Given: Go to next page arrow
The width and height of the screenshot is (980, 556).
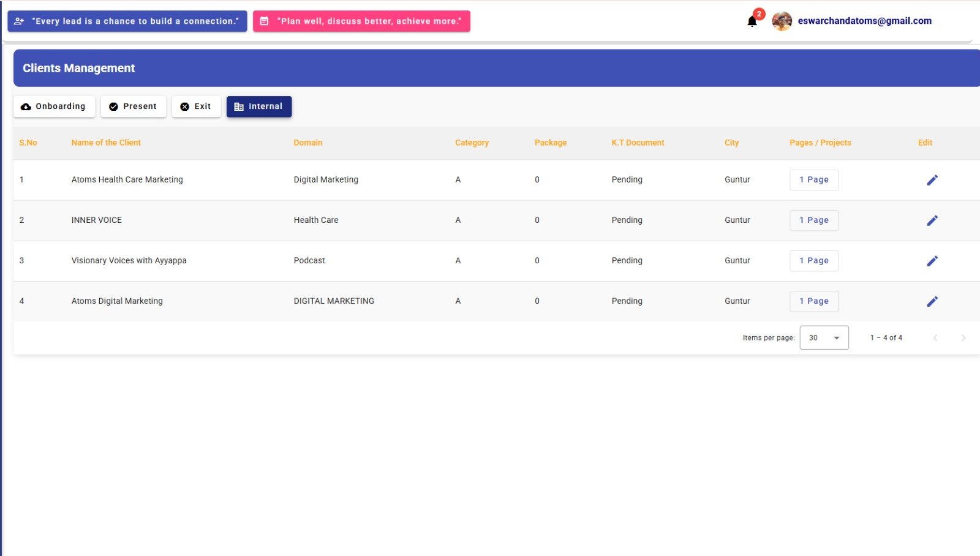Looking at the screenshot, I should (963, 338).
